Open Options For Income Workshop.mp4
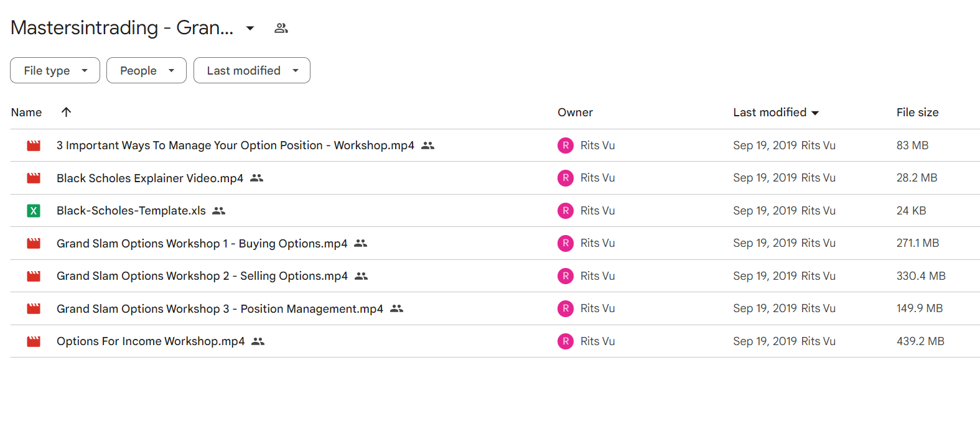The width and height of the screenshot is (980, 439). [151, 341]
